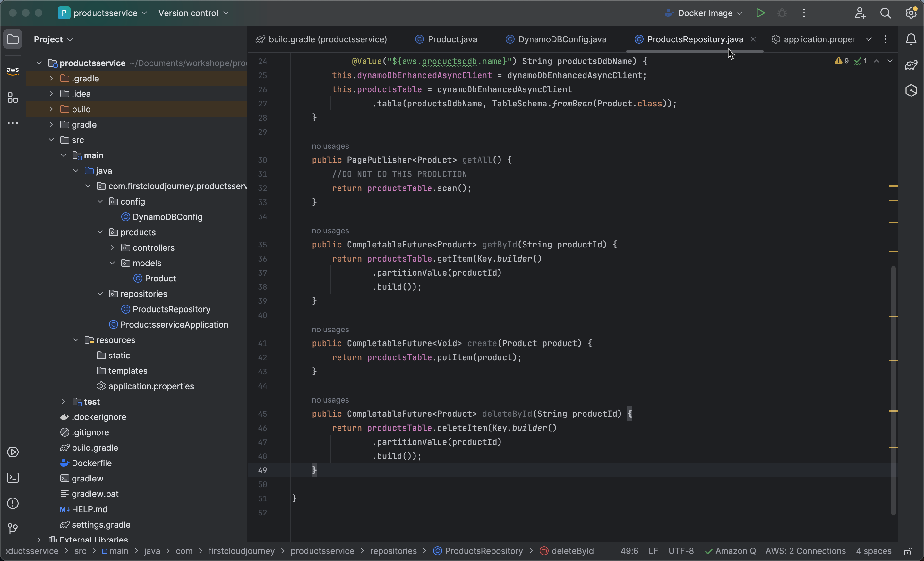Click the productsservice project icon badge

(x=64, y=13)
